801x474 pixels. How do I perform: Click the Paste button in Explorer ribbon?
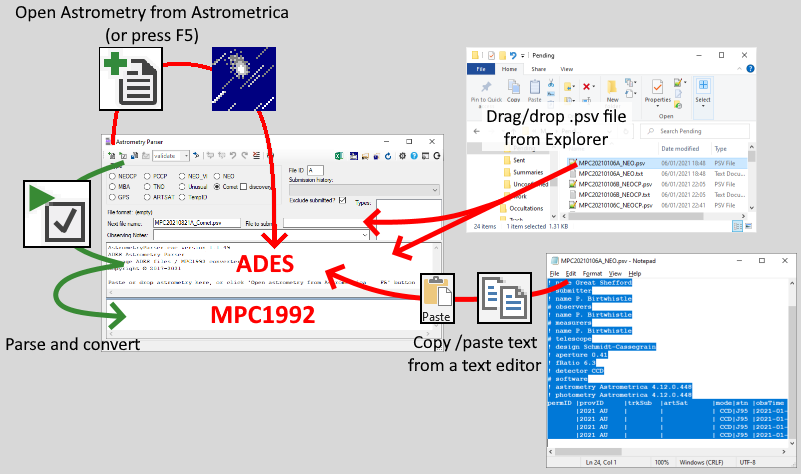(x=535, y=91)
